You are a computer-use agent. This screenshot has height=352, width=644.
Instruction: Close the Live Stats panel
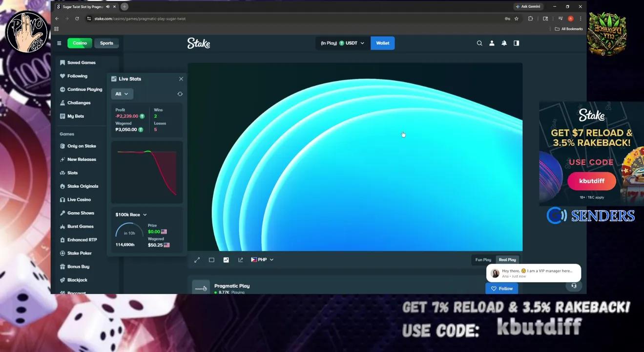pos(181,78)
